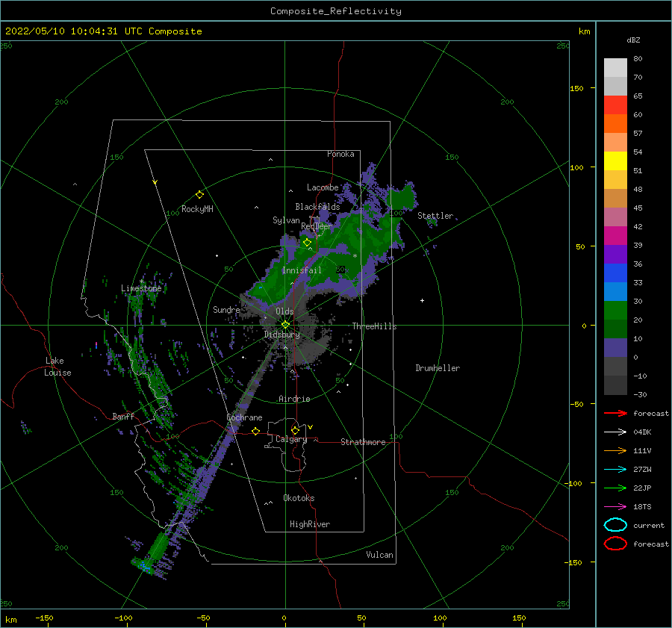
Task: Click the Okotoks town label
Action: coord(299,498)
